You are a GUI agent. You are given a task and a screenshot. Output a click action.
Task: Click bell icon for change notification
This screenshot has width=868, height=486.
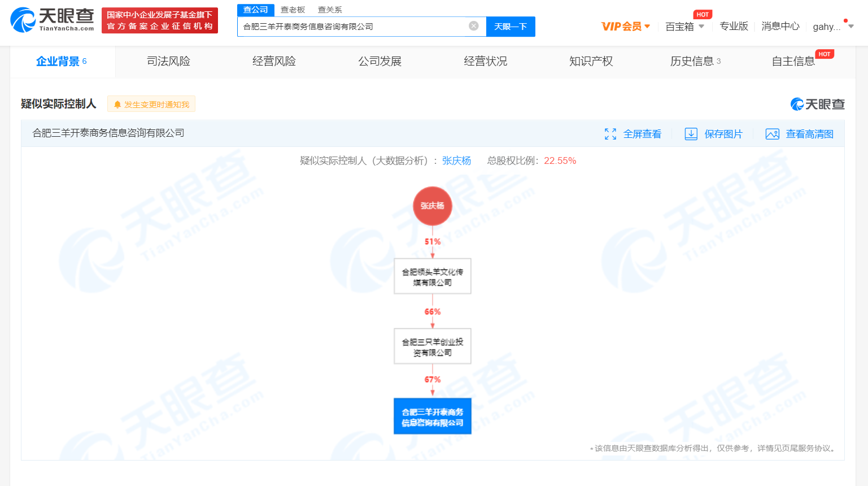117,105
